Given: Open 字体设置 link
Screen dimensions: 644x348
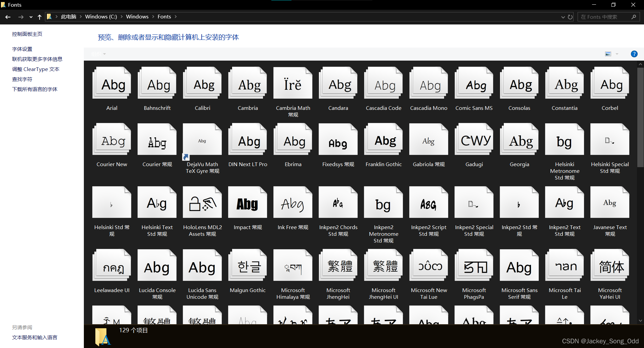Looking at the screenshot, I should coord(22,49).
